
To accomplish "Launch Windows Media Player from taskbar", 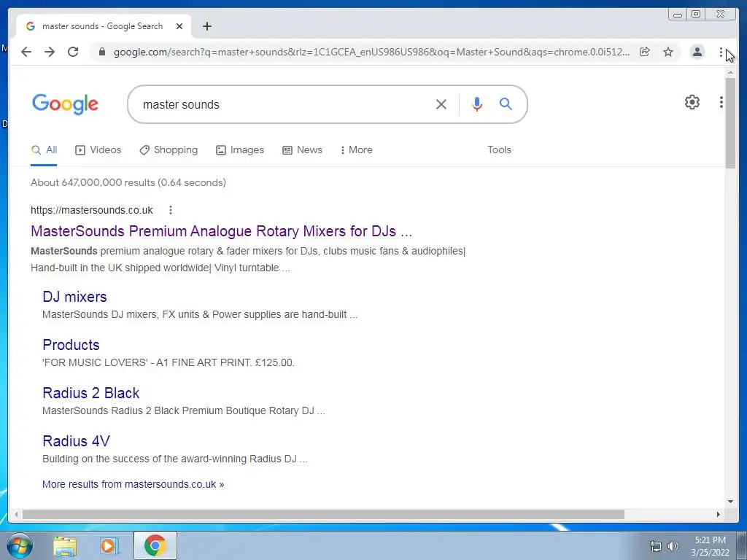I will point(109,545).
